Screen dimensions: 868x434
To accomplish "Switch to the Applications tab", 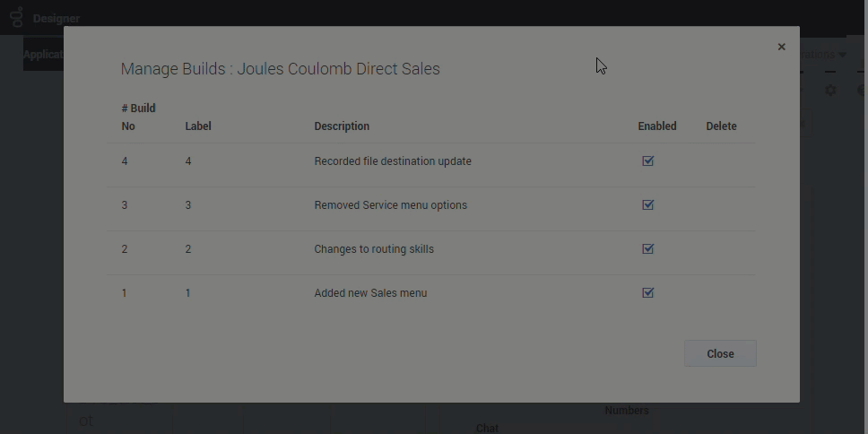I will (x=43, y=55).
